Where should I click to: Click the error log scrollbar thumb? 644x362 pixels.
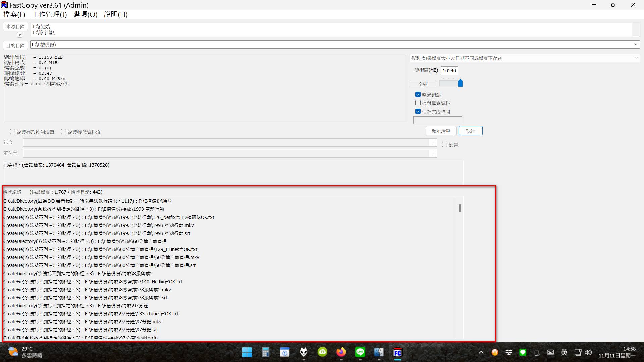460,208
